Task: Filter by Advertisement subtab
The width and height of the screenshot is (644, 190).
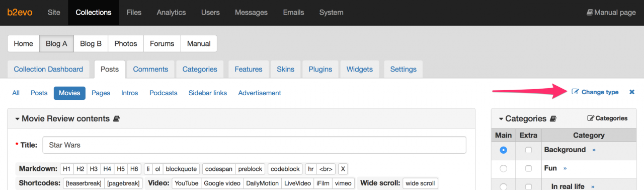Action: pos(260,93)
